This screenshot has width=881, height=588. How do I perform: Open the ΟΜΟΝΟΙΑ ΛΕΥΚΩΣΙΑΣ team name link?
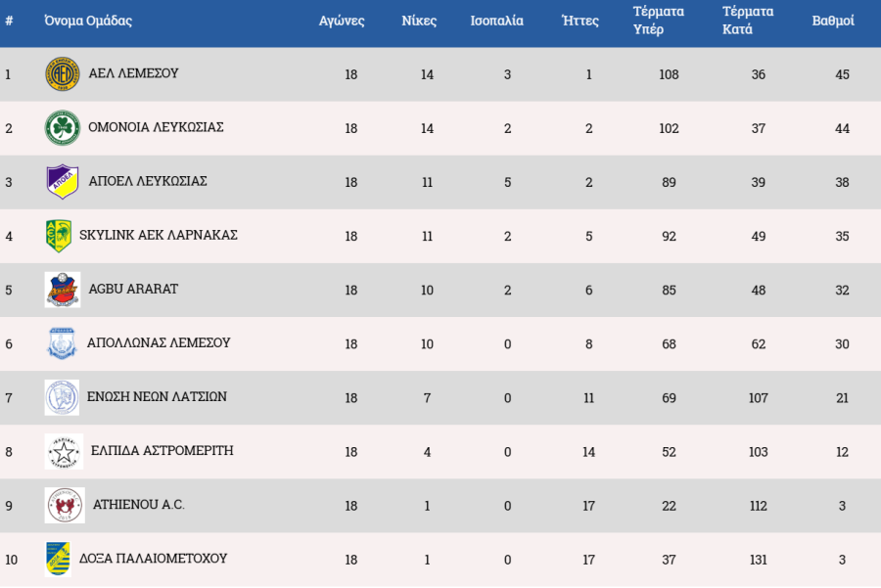click(156, 127)
